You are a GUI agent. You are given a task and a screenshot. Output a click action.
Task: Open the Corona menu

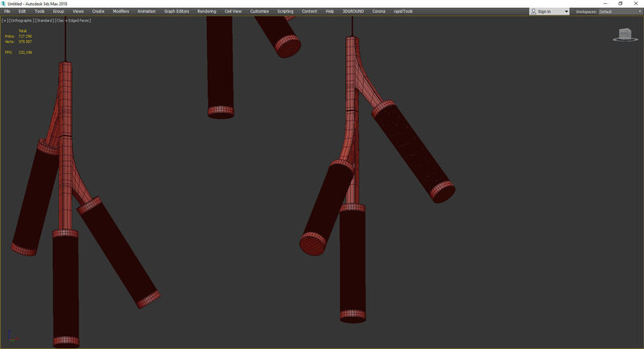click(x=378, y=11)
